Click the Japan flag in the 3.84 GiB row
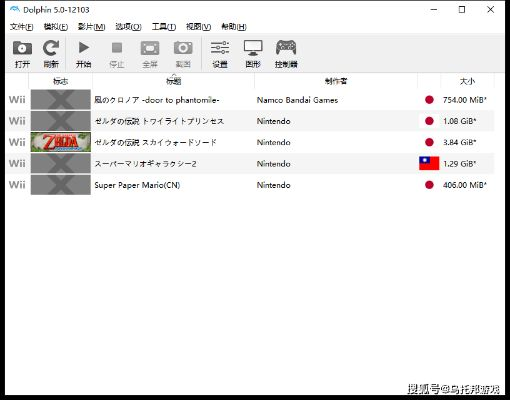The width and height of the screenshot is (510, 400). click(x=429, y=142)
